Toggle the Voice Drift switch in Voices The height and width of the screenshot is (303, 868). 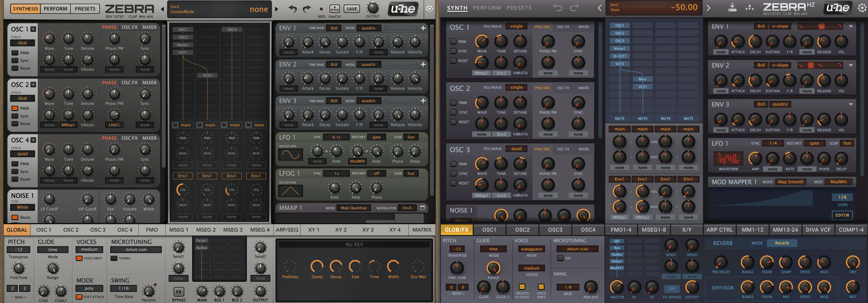click(79, 258)
